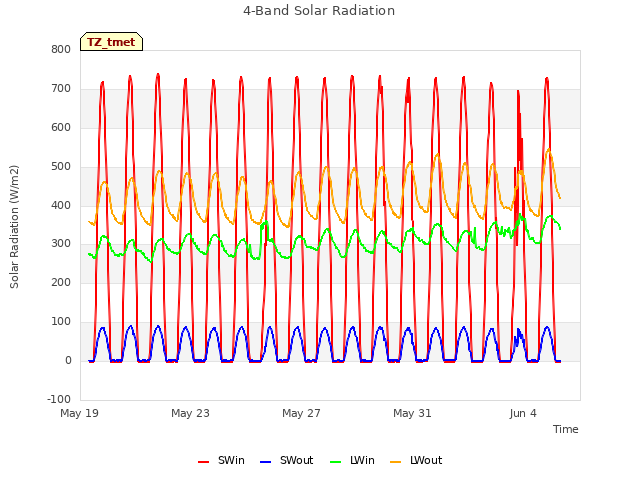The width and height of the screenshot is (640, 480).
Task: Click the May 27 x-axis label
Action: tap(301, 413)
